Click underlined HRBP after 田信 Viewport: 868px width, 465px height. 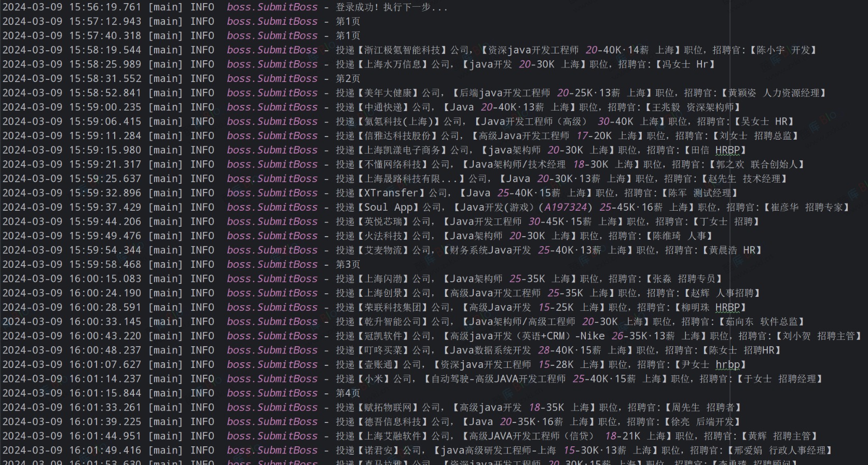tap(727, 150)
